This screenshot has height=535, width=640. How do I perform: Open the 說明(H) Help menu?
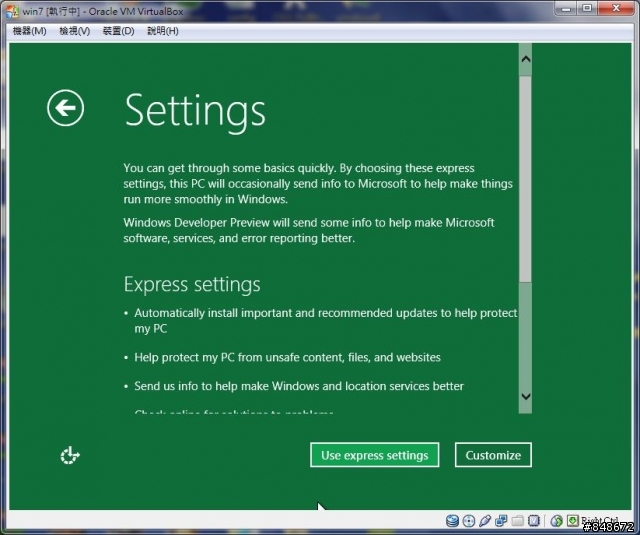point(162,31)
